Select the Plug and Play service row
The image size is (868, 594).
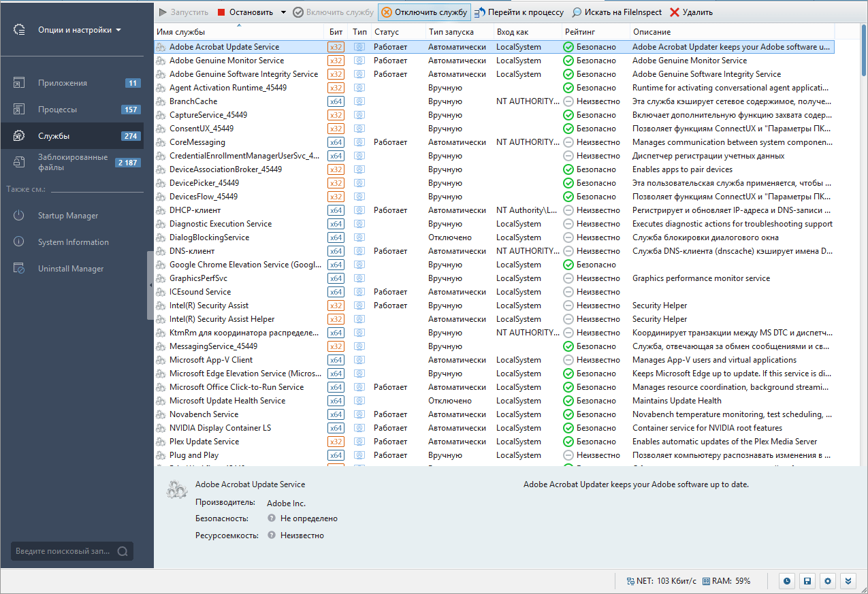(x=494, y=455)
